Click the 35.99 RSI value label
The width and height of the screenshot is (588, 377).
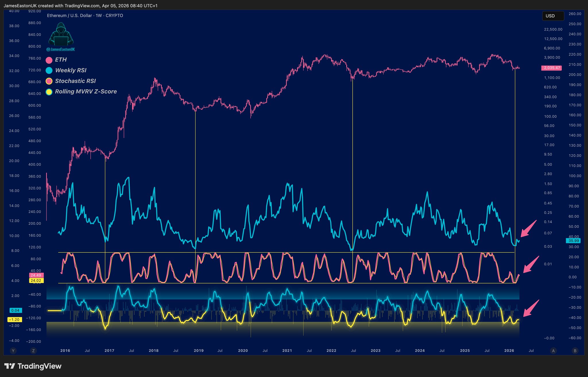coord(574,241)
